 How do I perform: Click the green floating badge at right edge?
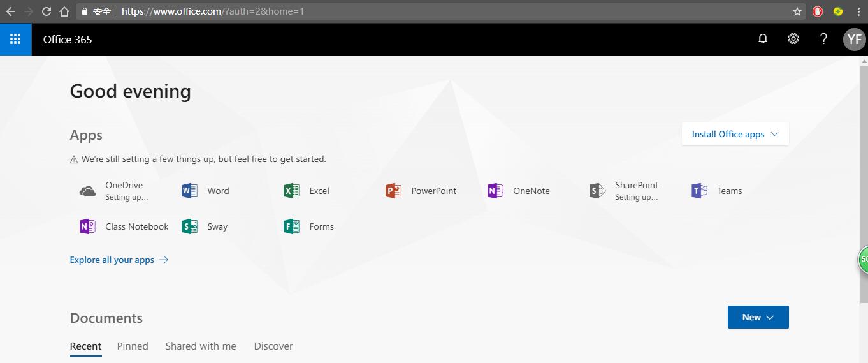click(863, 259)
